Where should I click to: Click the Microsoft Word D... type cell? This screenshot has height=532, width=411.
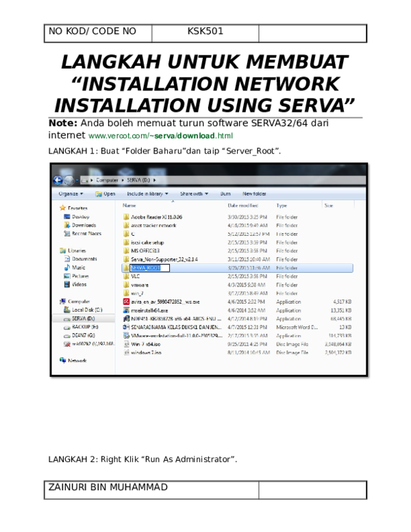coord(297,327)
